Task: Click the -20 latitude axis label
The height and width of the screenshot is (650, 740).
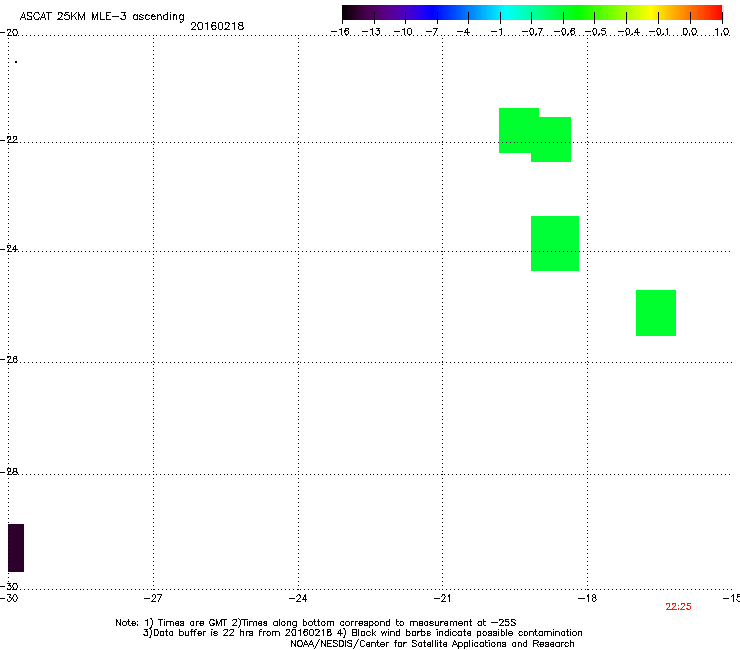Action: tap(9, 32)
